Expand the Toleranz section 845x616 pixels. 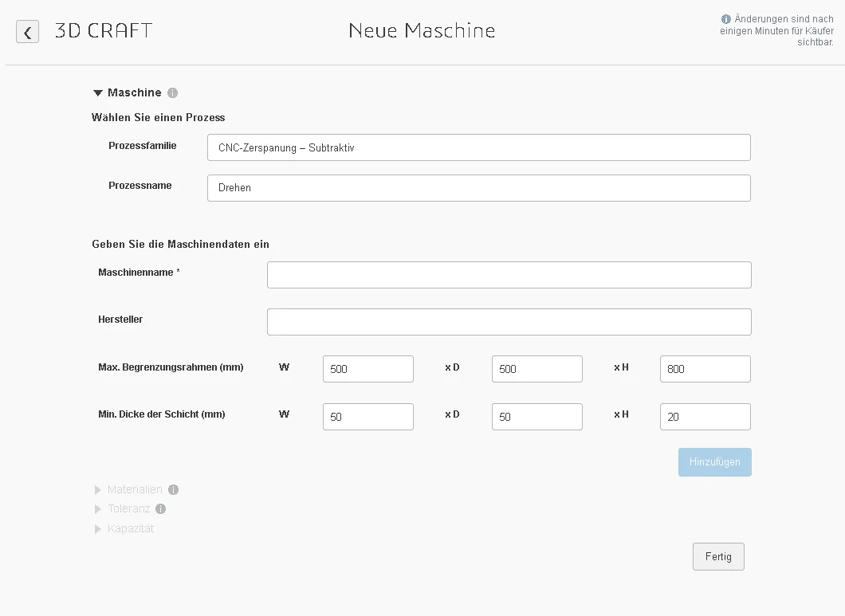point(98,509)
